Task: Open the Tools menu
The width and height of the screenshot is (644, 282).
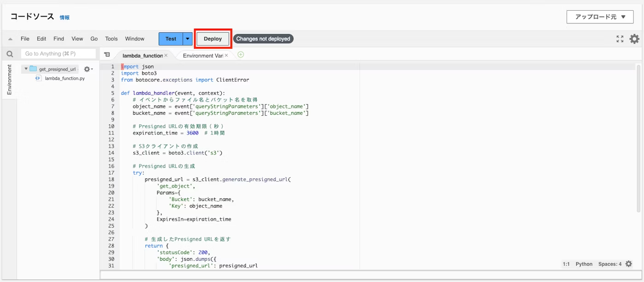Action: click(x=111, y=39)
